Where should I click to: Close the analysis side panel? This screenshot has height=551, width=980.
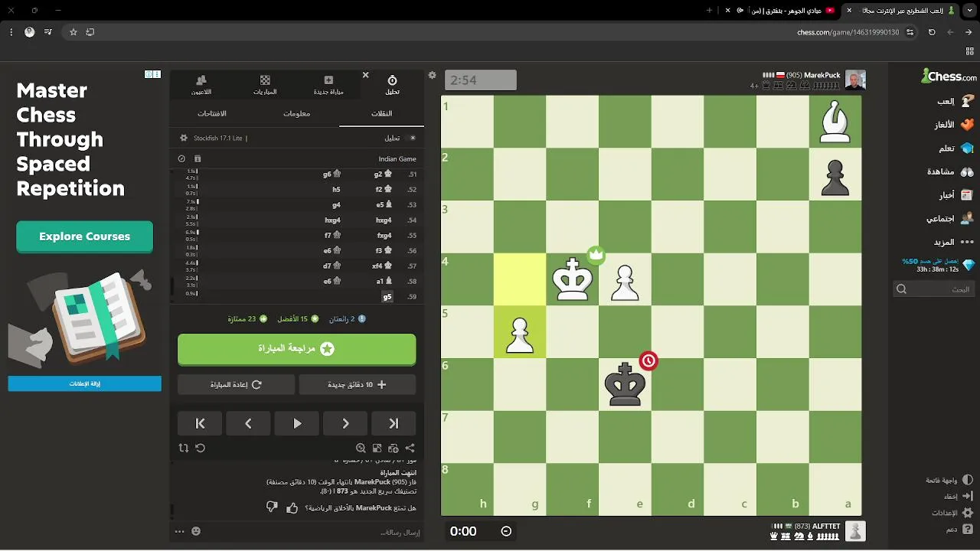[365, 75]
